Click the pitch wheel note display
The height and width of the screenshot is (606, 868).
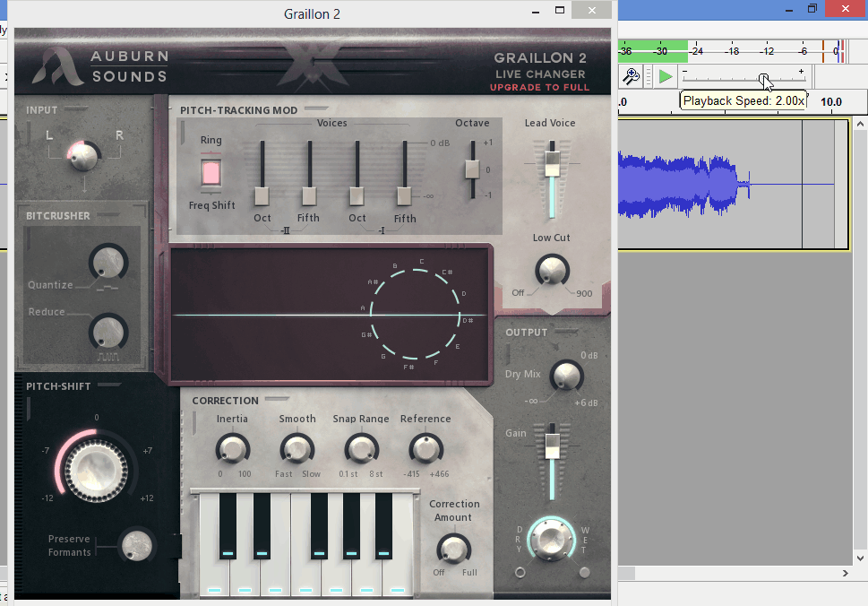[x=415, y=315]
